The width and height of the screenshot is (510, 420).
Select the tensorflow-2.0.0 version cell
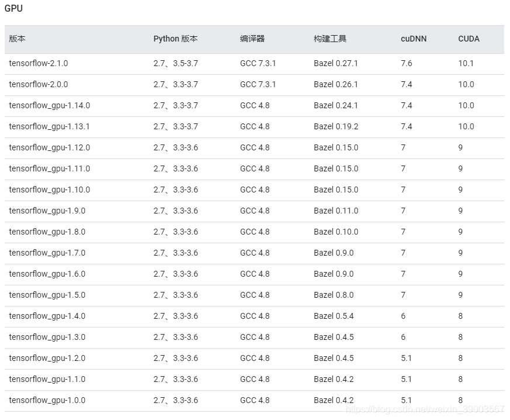39,84
